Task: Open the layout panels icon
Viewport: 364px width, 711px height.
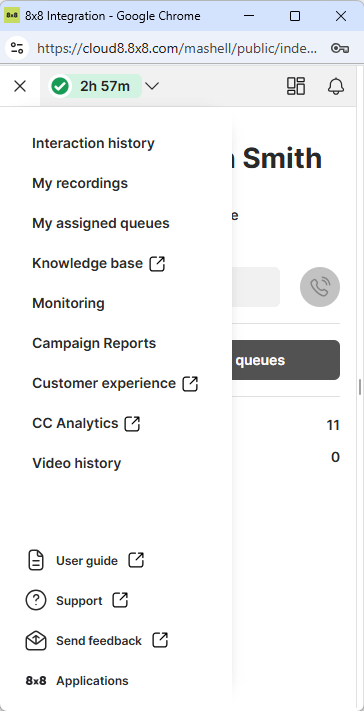Action: (x=296, y=86)
